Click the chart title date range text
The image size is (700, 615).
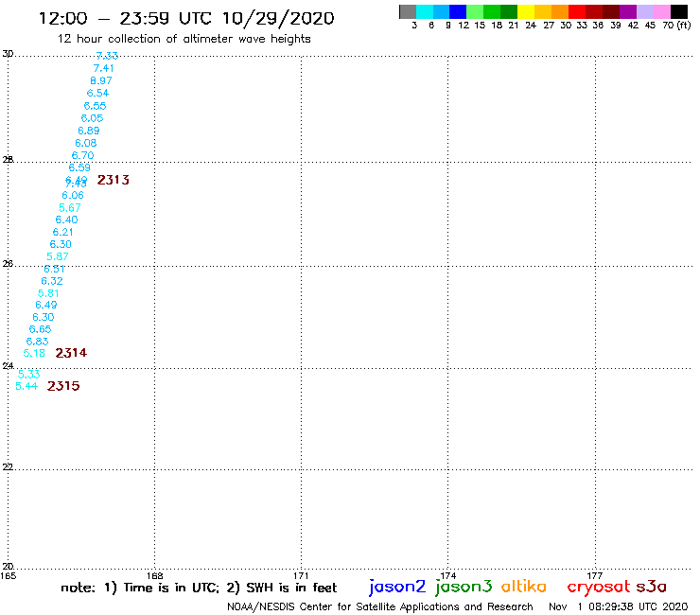[x=186, y=19]
